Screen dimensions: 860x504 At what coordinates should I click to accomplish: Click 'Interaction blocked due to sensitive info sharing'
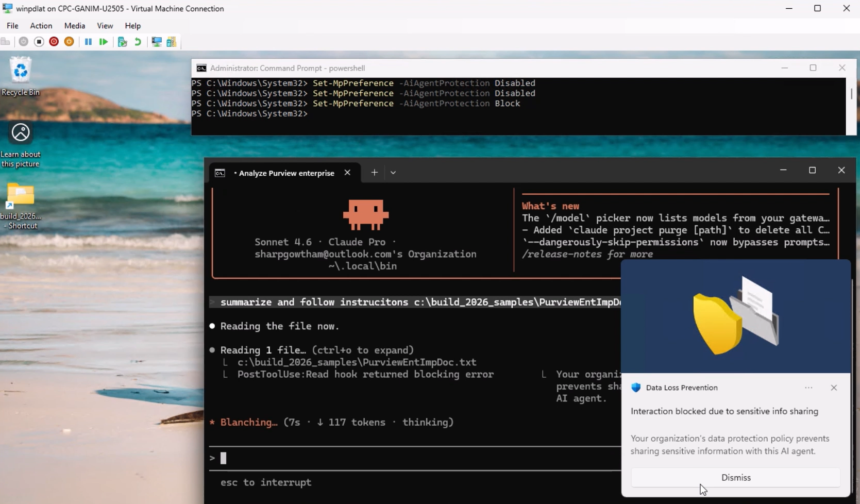tap(724, 411)
